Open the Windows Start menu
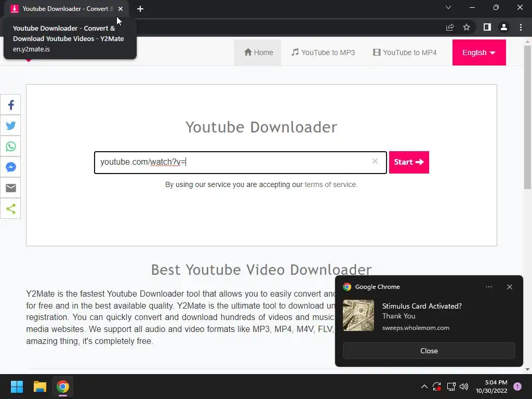The height and width of the screenshot is (399, 532). [x=17, y=387]
